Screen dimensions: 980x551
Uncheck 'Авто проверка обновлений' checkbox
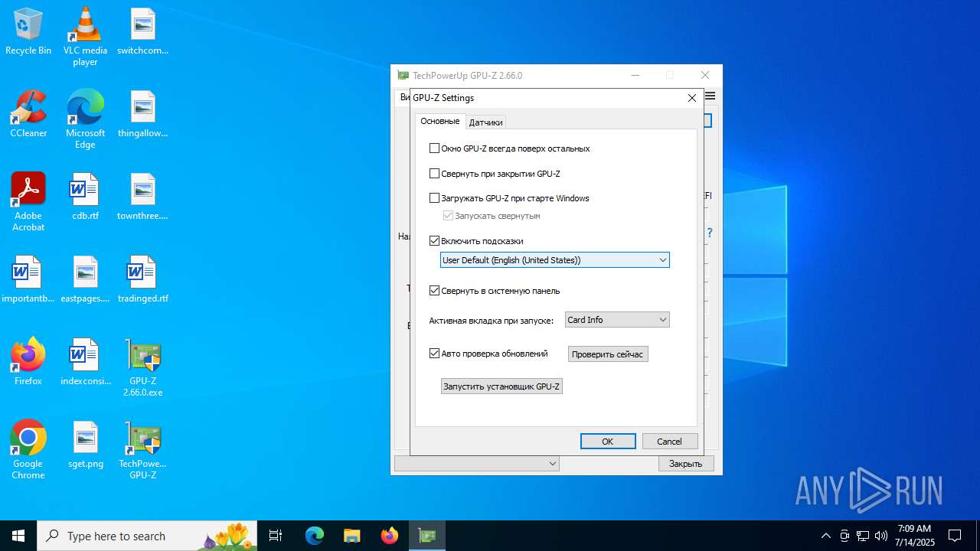(434, 354)
